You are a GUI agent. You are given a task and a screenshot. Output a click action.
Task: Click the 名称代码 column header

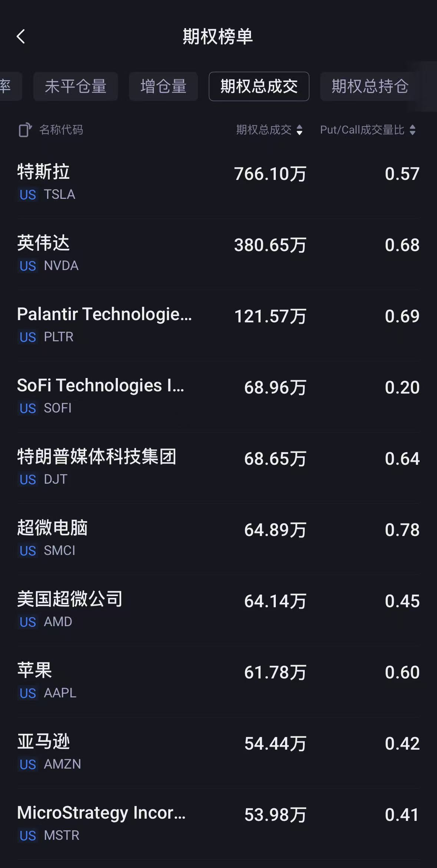tap(61, 130)
